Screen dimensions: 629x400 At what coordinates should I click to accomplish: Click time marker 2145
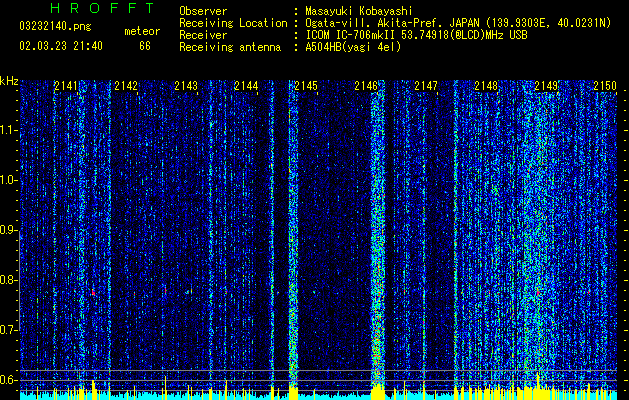[306, 86]
